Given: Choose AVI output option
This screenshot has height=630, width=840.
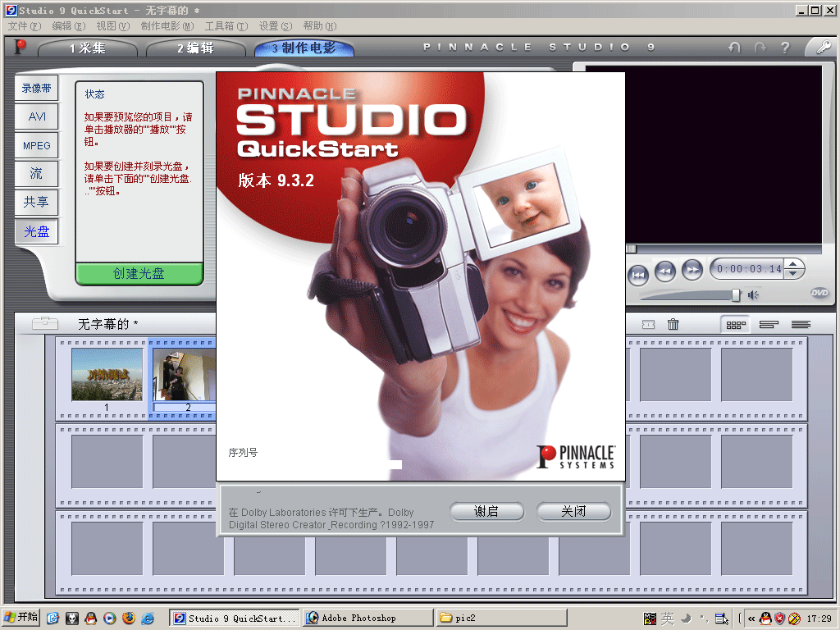Looking at the screenshot, I should click(x=36, y=116).
